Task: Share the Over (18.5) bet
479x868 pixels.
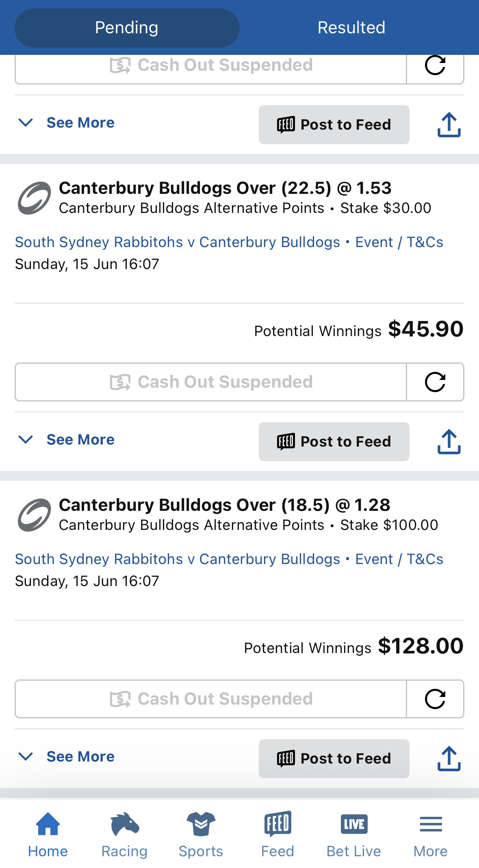Action: 449,759
